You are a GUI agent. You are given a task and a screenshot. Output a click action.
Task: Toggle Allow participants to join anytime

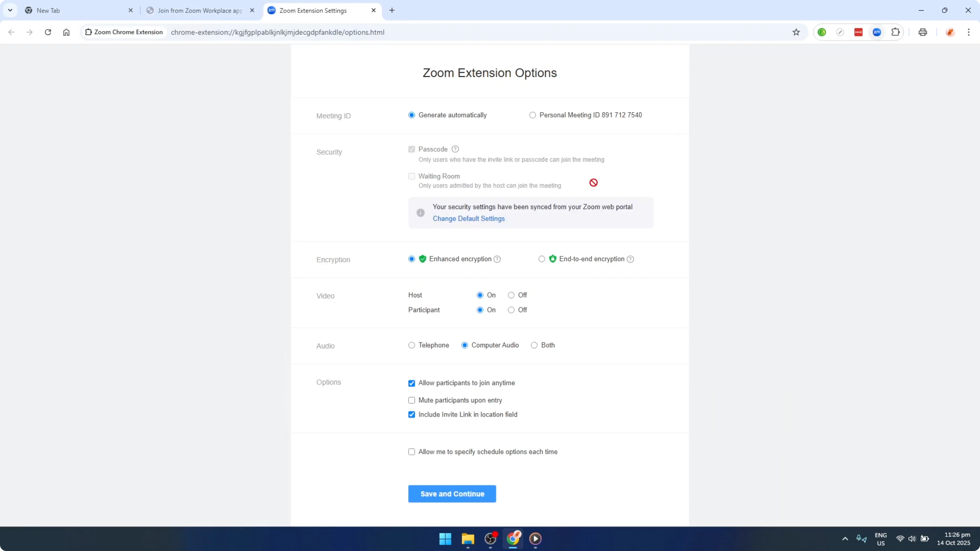pos(412,383)
